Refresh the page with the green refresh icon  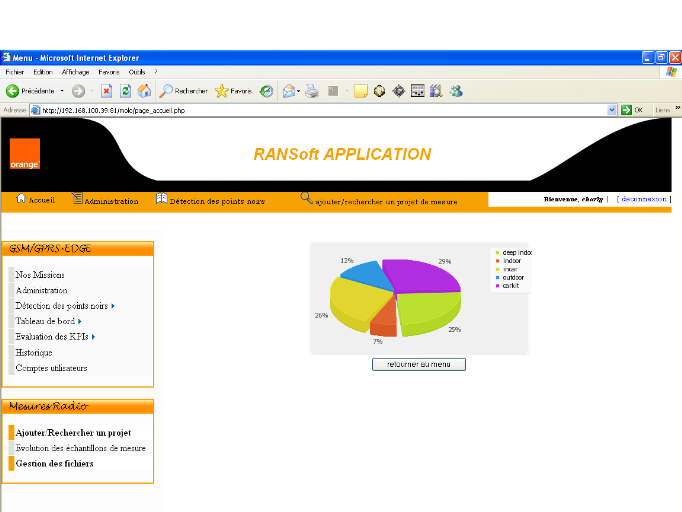pos(125,91)
